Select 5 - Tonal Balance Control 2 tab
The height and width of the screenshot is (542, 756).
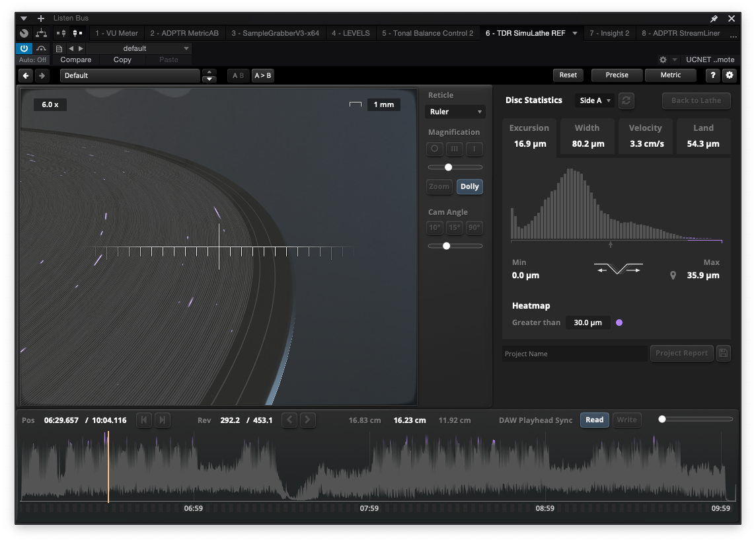pyautogui.click(x=428, y=33)
